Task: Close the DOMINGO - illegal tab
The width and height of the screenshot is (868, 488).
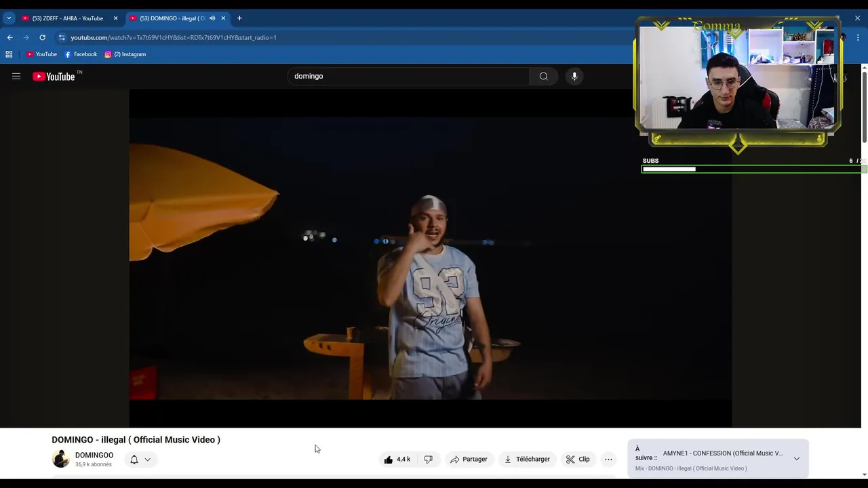Action: pos(223,18)
